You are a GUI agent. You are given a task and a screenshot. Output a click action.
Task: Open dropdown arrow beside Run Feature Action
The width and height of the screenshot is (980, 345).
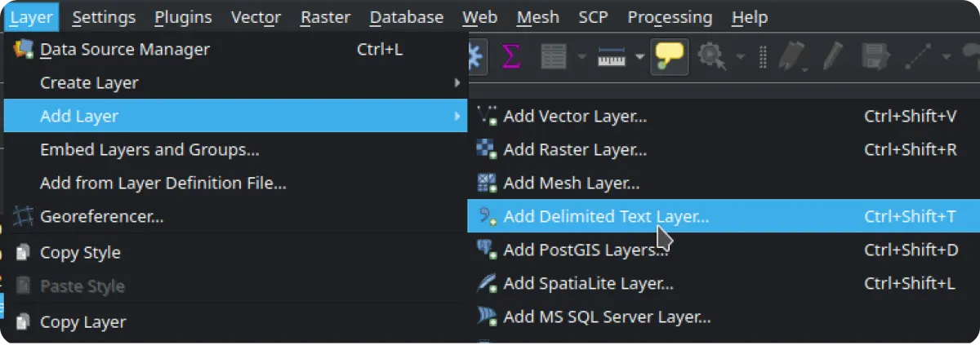(740, 57)
